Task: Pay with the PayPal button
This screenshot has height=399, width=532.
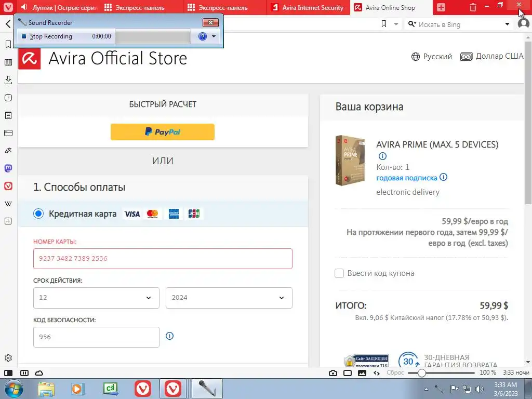Action: pyautogui.click(x=163, y=131)
